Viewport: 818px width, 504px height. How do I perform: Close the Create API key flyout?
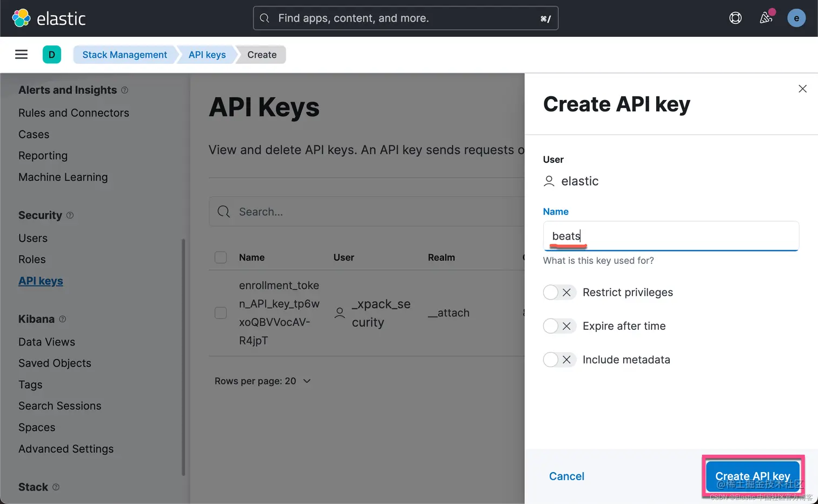pyautogui.click(x=802, y=89)
